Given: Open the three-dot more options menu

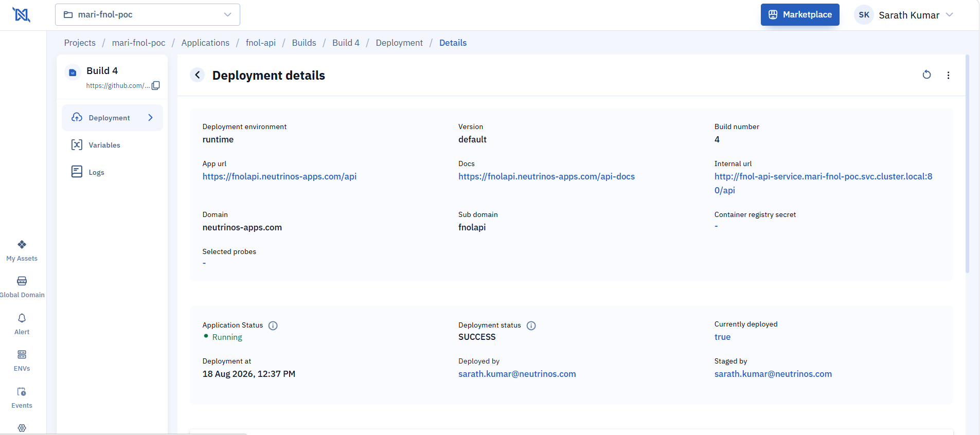Looking at the screenshot, I should (x=948, y=75).
